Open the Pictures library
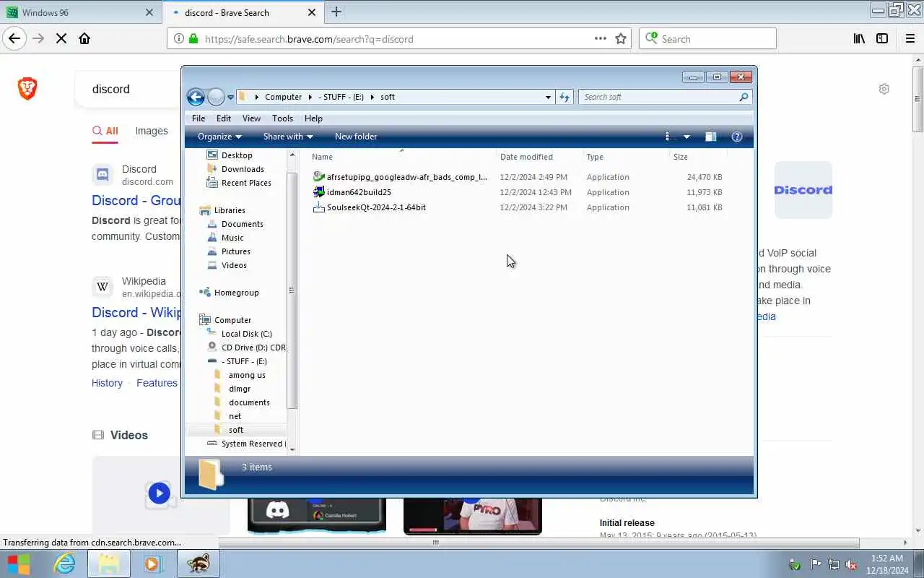 pos(236,251)
